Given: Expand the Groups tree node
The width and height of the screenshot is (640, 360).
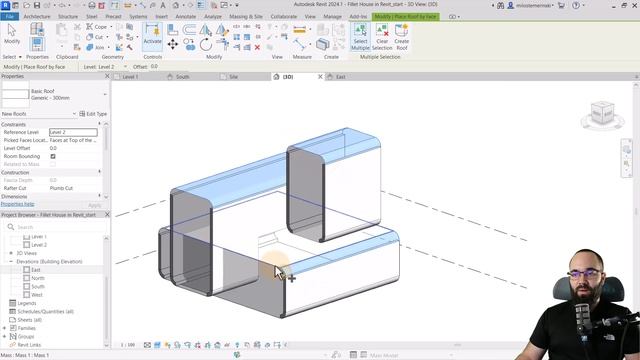Looking at the screenshot, I should click(x=4, y=337).
